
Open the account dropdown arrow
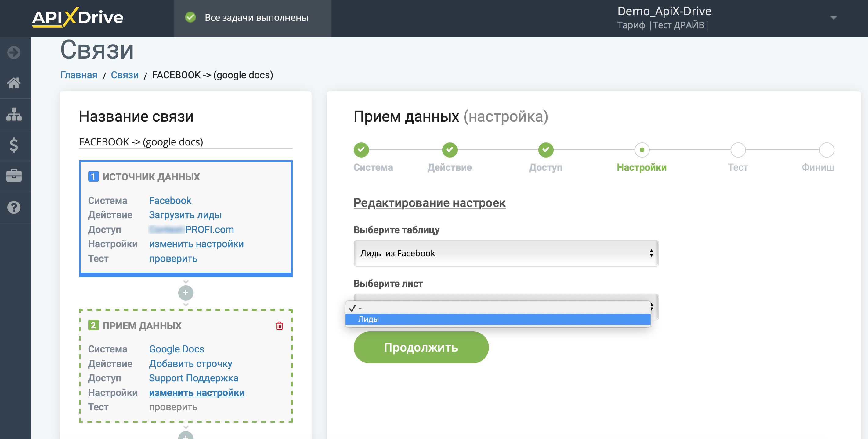click(833, 17)
